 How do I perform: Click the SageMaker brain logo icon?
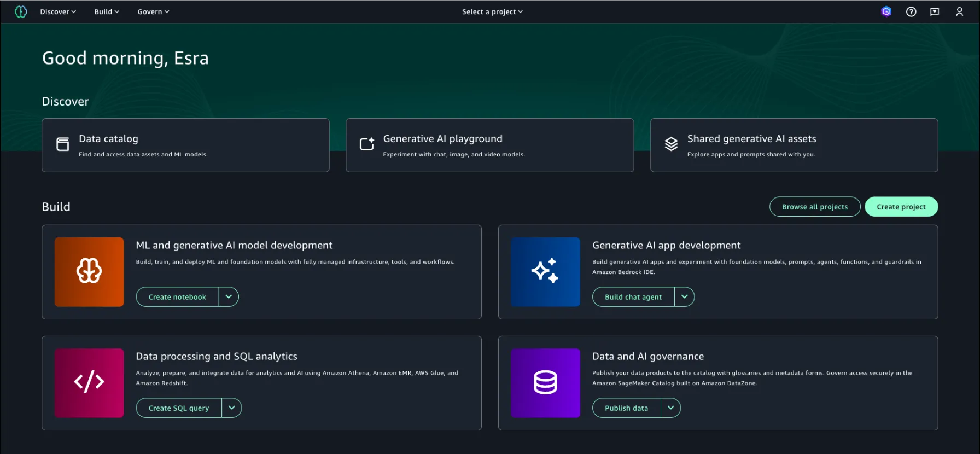(x=21, y=11)
